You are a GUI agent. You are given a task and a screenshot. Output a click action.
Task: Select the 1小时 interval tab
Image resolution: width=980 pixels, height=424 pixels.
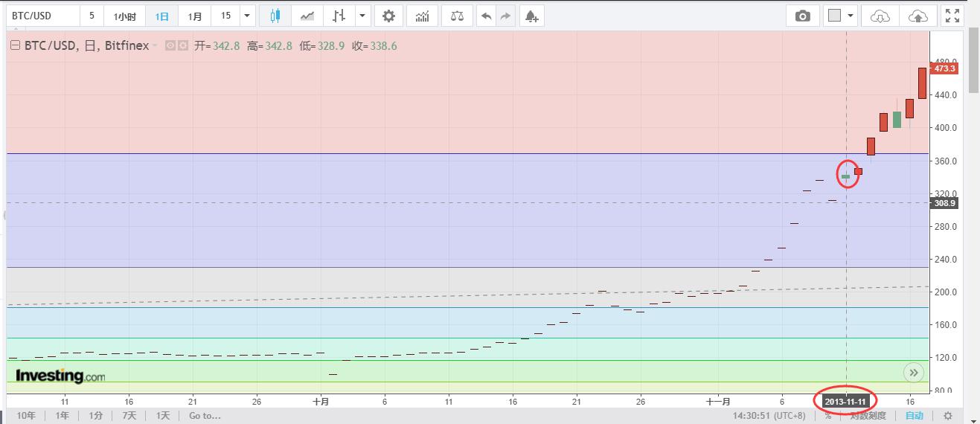click(124, 16)
